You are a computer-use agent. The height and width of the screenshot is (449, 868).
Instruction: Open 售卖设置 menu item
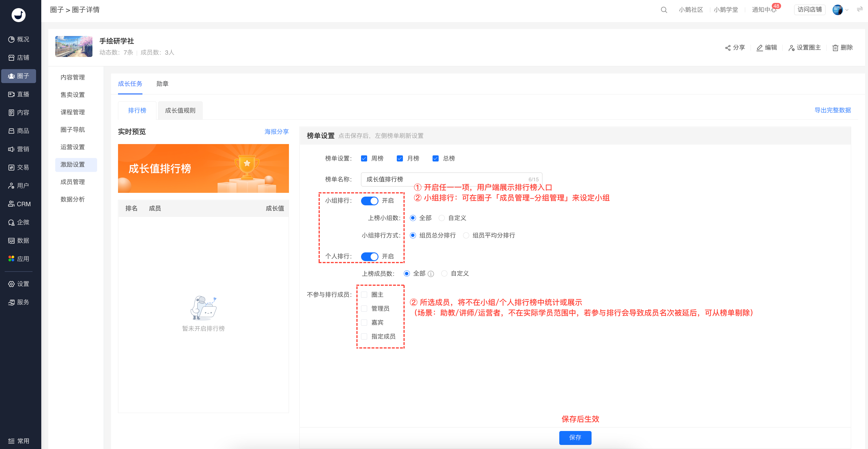73,95
